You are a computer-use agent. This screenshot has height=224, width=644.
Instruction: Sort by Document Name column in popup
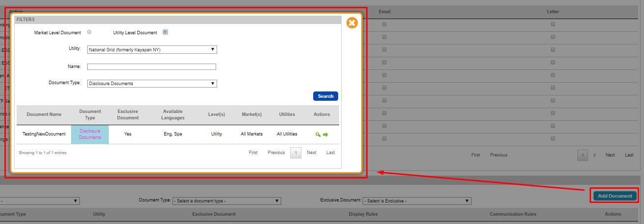point(44,114)
